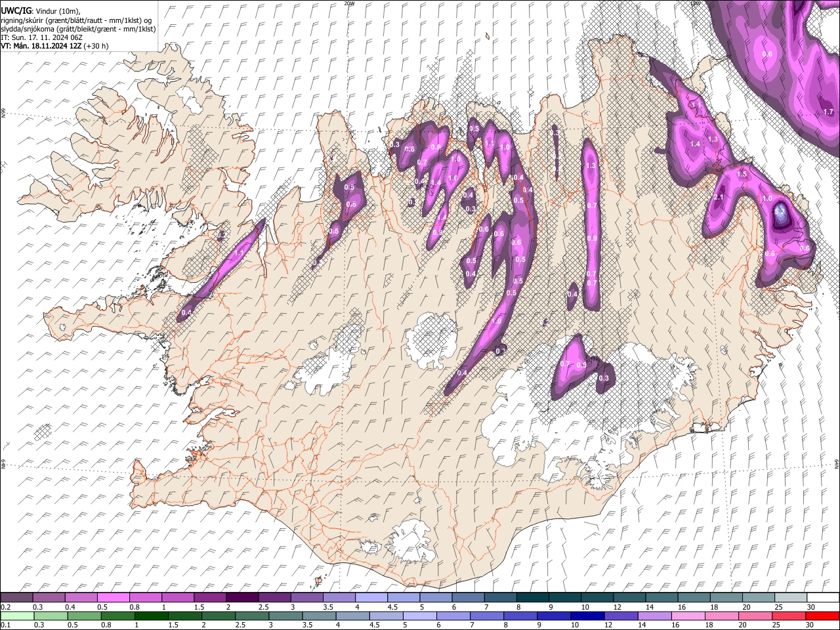The height and width of the screenshot is (630, 840).
Task: Click the 'rigning/skúrir' legend description line
Action: pos(77,20)
